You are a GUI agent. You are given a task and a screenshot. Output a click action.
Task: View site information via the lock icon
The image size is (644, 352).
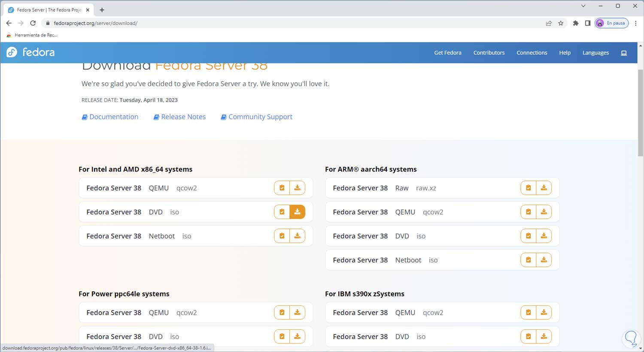click(48, 23)
